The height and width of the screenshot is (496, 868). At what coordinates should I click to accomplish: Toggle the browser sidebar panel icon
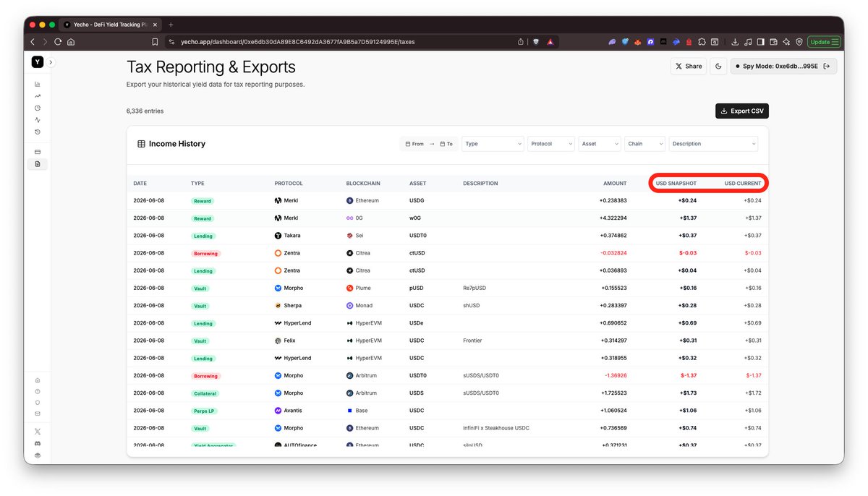(x=761, y=42)
